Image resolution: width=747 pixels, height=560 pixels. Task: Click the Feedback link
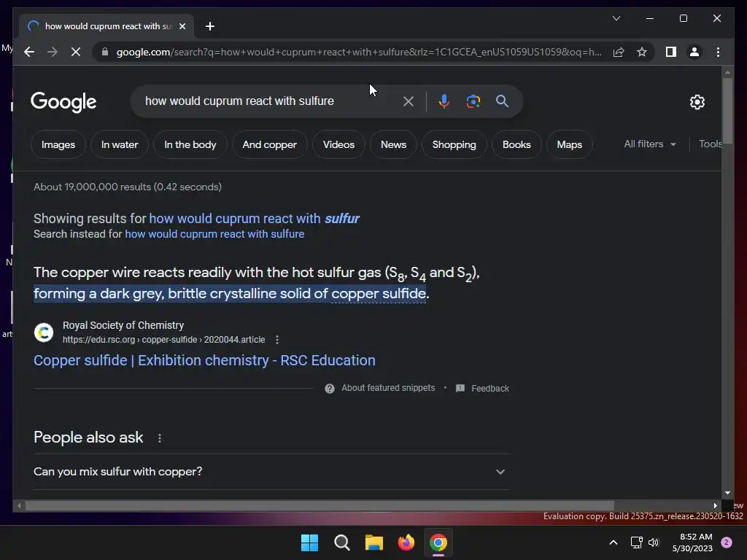(483, 389)
